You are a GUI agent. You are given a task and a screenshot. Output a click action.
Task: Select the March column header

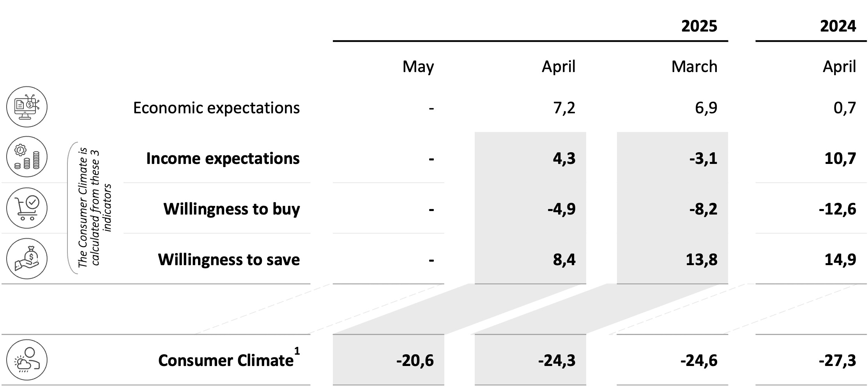coord(694,67)
